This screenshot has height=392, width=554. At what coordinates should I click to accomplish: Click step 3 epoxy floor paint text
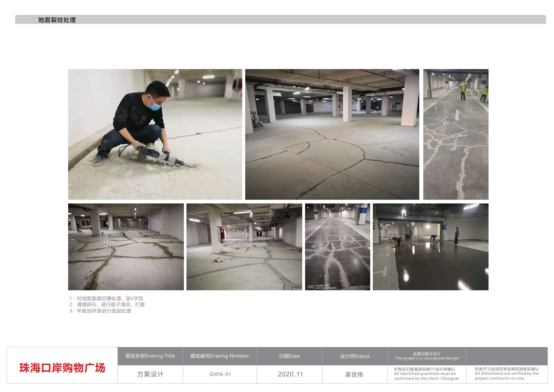100,311
